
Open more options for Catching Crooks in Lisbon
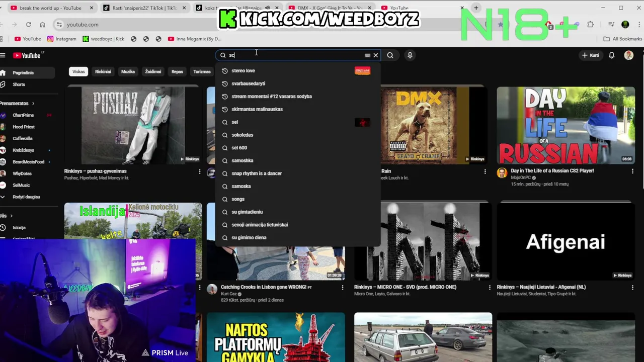[x=343, y=288]
